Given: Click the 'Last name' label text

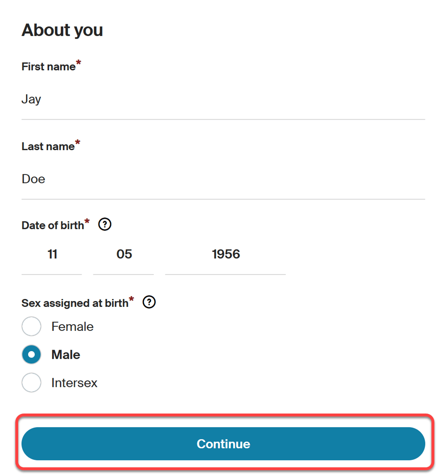Looking at the screenshot, I should pyautogui.click(x=48, y=146).
